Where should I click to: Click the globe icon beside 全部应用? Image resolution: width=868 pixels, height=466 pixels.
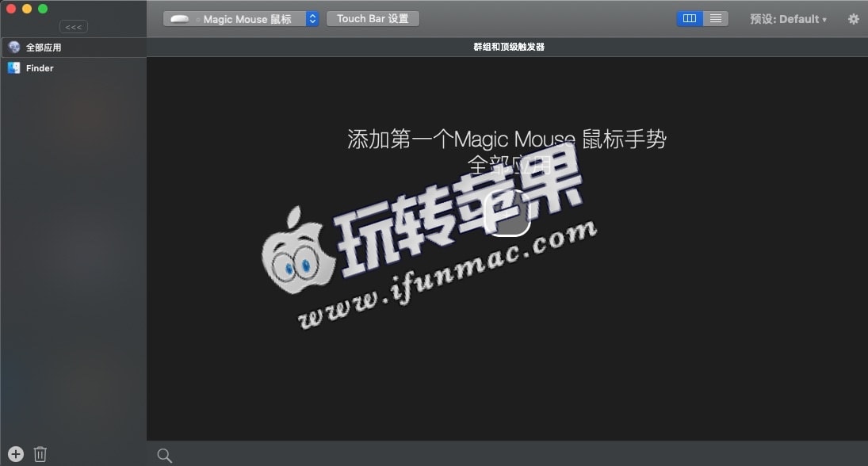pyautogui.click(x=13, y=47)
